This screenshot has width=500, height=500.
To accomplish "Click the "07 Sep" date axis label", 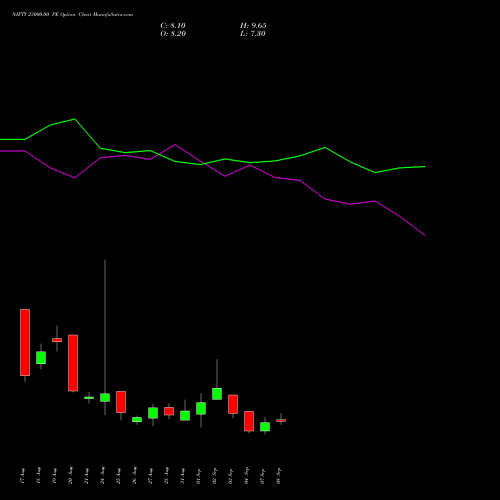I will click(x=263, y=475).
